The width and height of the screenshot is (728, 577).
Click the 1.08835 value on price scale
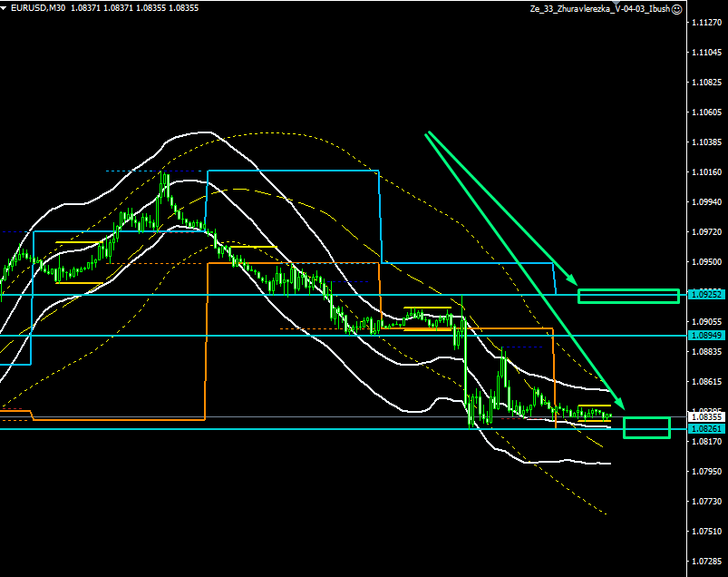click(706, 352)
